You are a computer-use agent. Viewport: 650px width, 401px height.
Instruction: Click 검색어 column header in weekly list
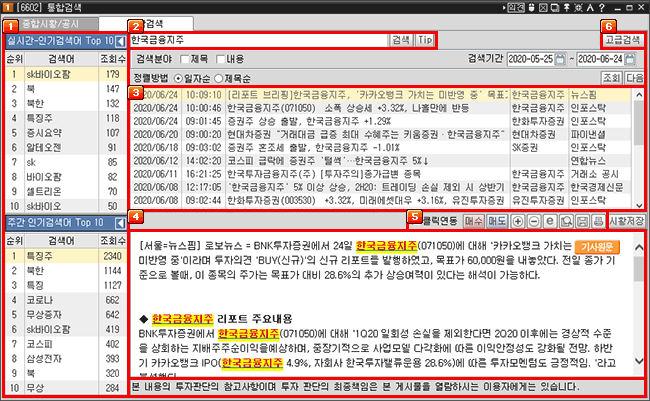61,241
